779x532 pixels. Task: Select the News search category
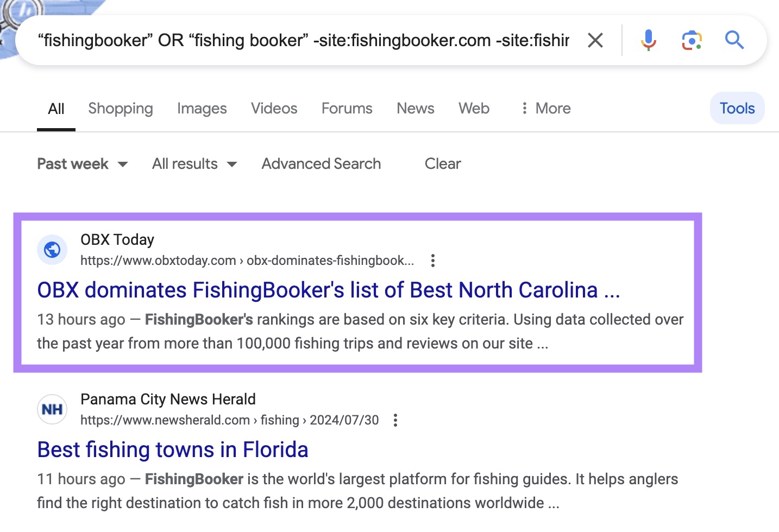point(415,108)
